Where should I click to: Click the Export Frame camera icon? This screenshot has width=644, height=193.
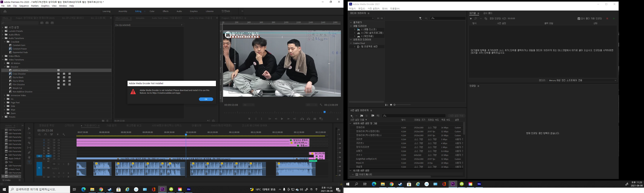pyautogui.click(x=315, y=119)
